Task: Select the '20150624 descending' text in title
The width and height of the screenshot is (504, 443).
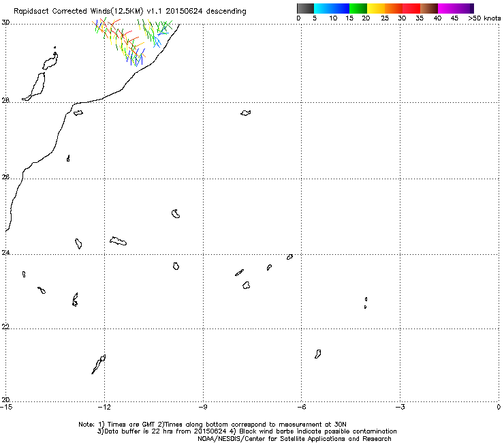Action: click(x=206, y=12)
